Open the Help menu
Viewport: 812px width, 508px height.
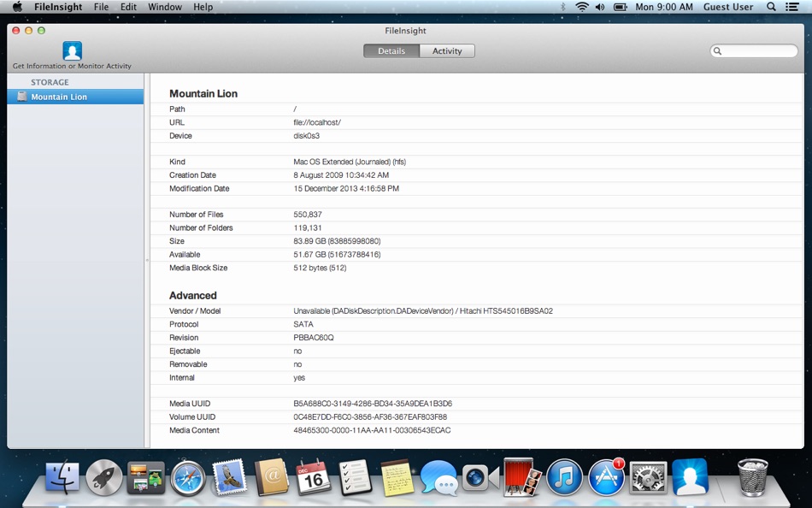click(203, 7)
